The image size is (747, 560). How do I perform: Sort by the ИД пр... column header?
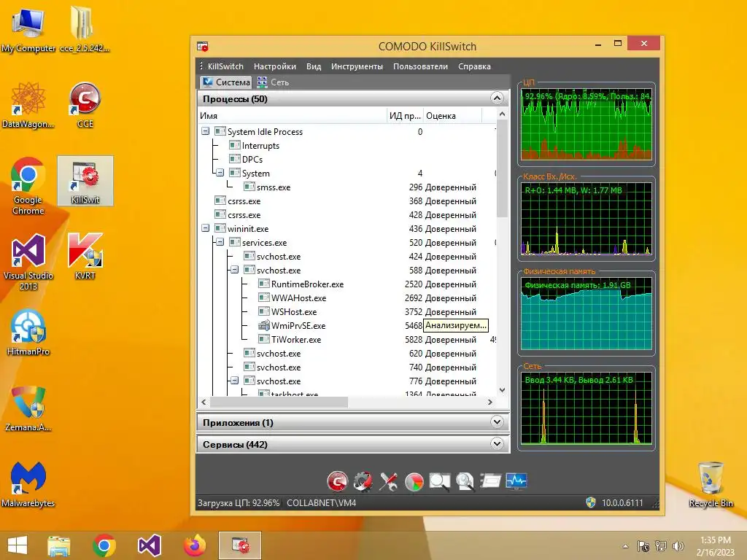tap(405, 116)
